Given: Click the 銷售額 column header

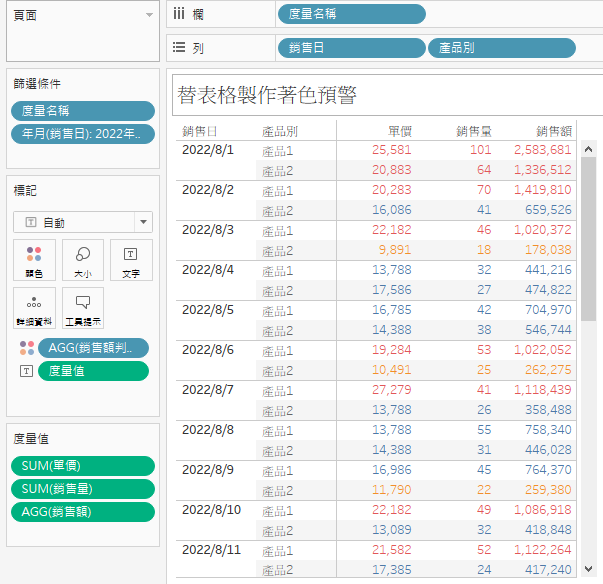Looking at the screenshot, I should click(554, 131).
